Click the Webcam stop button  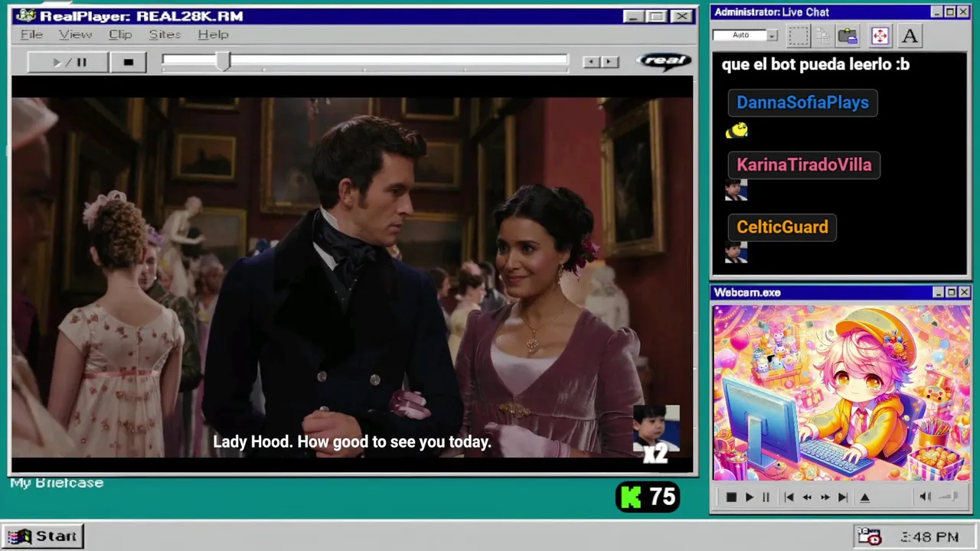[x=731, y=497]
